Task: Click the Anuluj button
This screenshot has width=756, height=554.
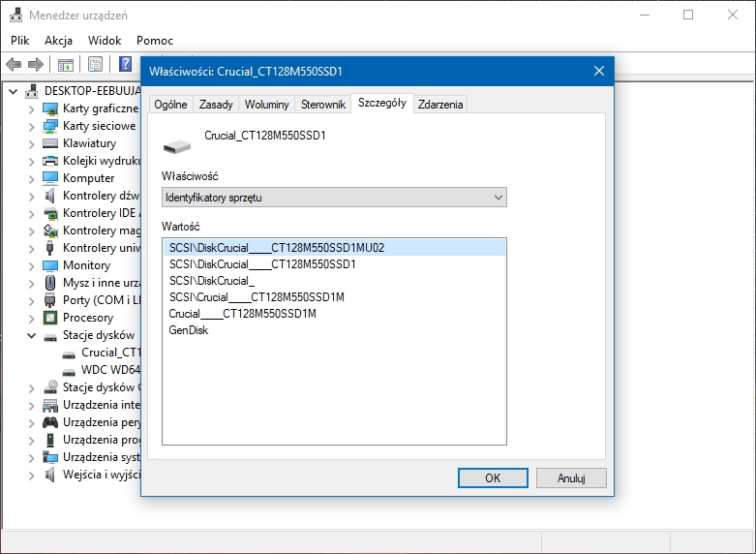Action: pos(571,477)
